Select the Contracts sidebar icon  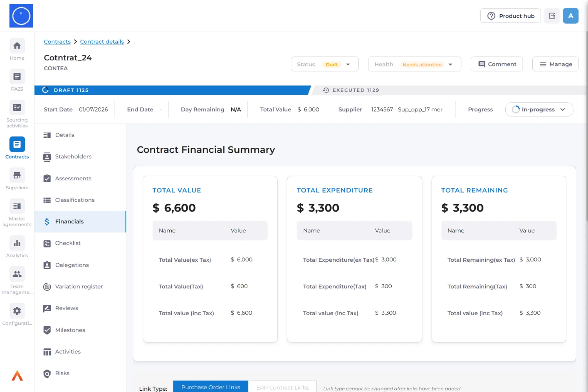pos(17,145)
